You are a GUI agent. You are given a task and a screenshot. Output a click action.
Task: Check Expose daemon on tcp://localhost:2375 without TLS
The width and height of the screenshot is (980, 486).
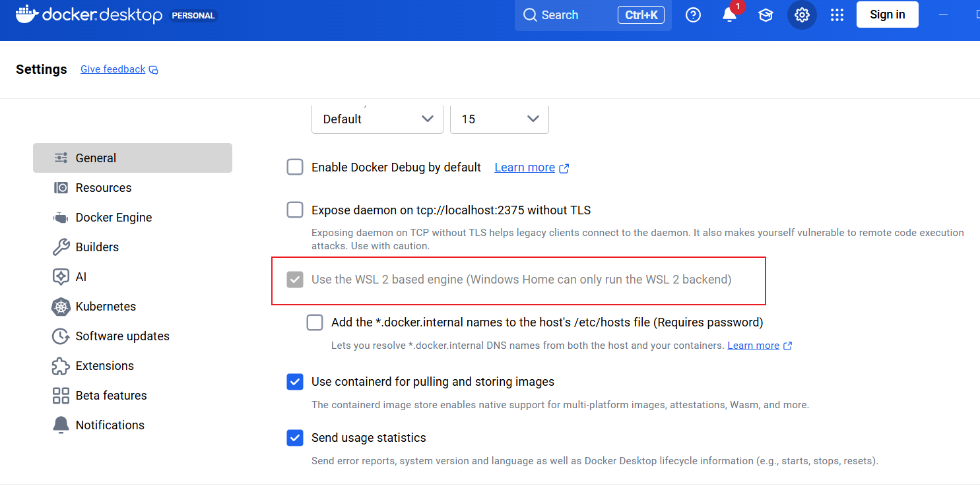tap(295, 210)
